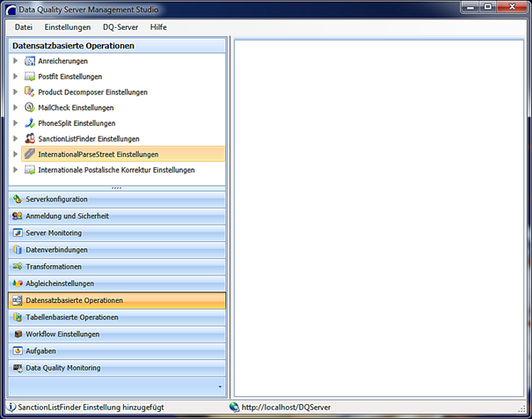Maximize the Management Studio window
Image resolution: width=532 pixels, height=419 pixels.
tap(487, 7)
